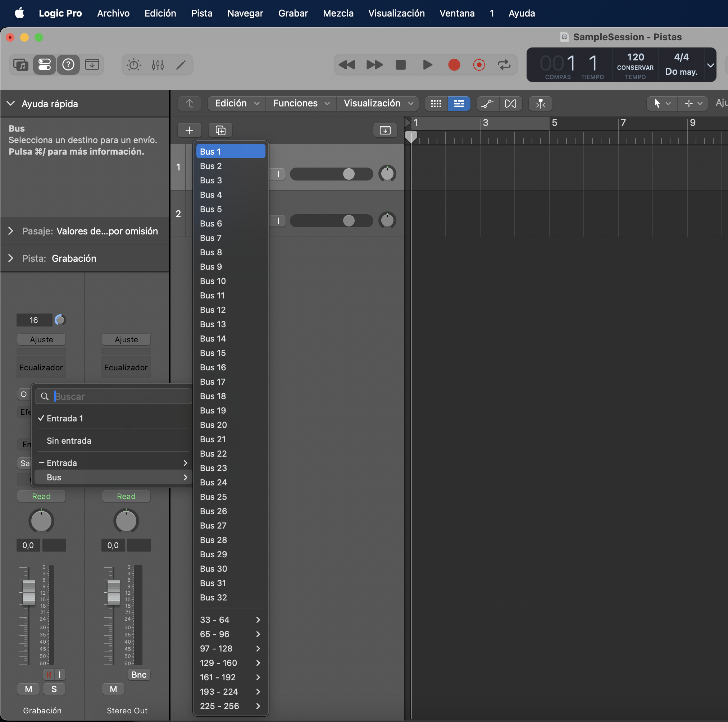The image size is (728, 722).
Task: Expand the Pasaje inspector section
Action: click(x=10, y=231)
